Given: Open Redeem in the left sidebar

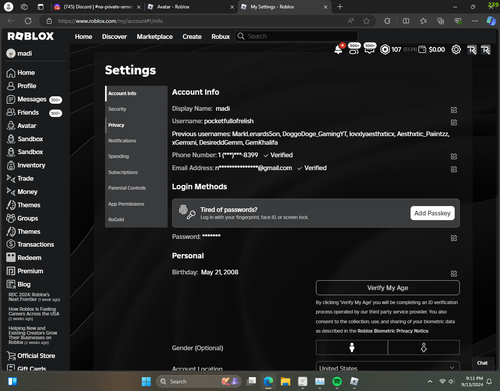Looking at the screenshot, I should click(24, 258).
